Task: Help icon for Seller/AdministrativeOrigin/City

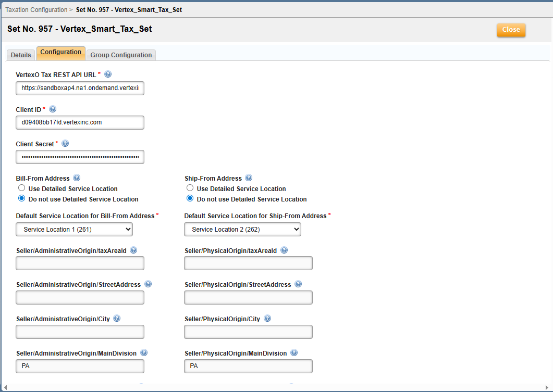Action: (117, 319)
